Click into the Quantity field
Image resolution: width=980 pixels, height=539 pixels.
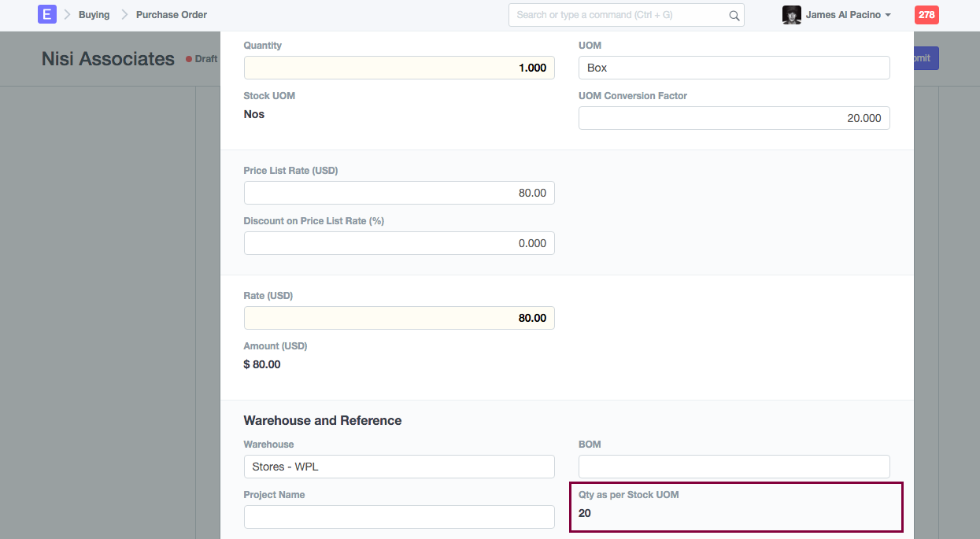coord(399,68)
